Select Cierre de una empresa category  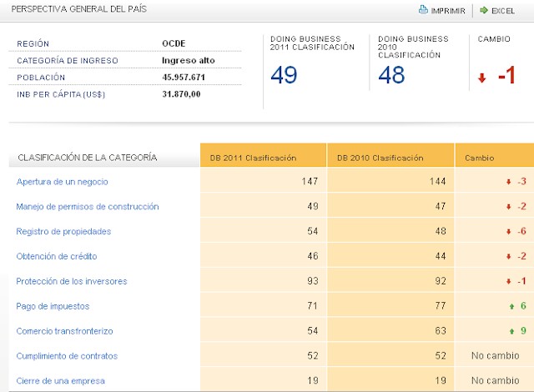(x=61, y=381)
